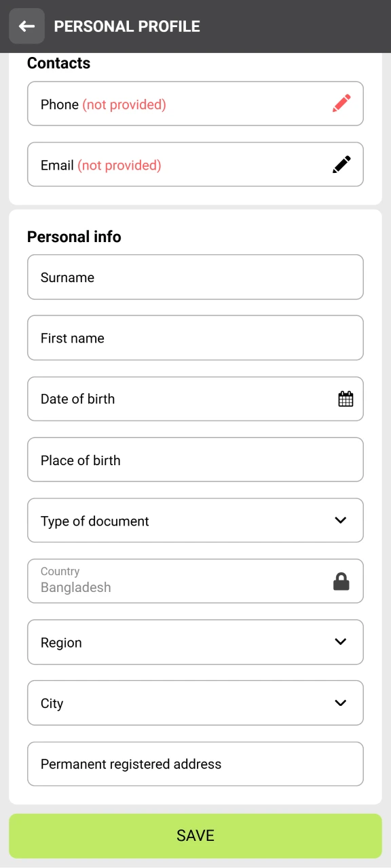
Task: Open the calendar icon in Date of birth
Action: click(346, 399)
